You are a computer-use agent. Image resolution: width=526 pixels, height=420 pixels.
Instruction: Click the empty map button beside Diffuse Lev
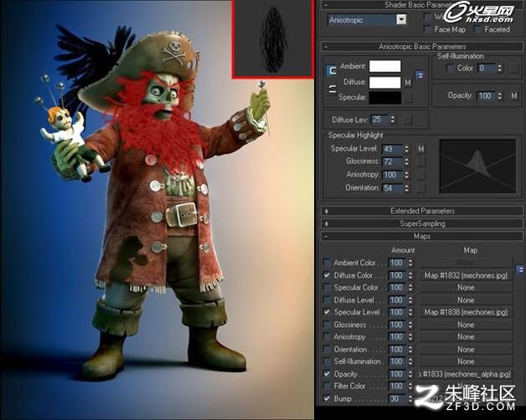(407, 120)
